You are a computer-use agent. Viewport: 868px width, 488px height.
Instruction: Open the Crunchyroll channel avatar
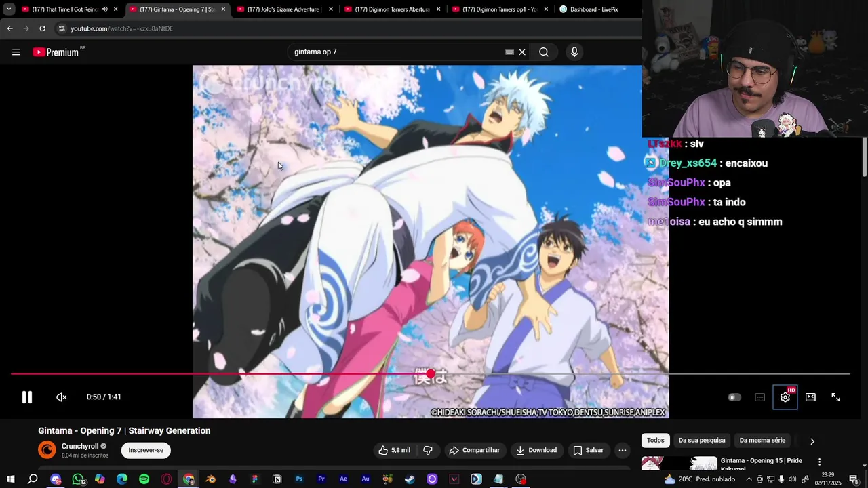(x=47, y=450)
